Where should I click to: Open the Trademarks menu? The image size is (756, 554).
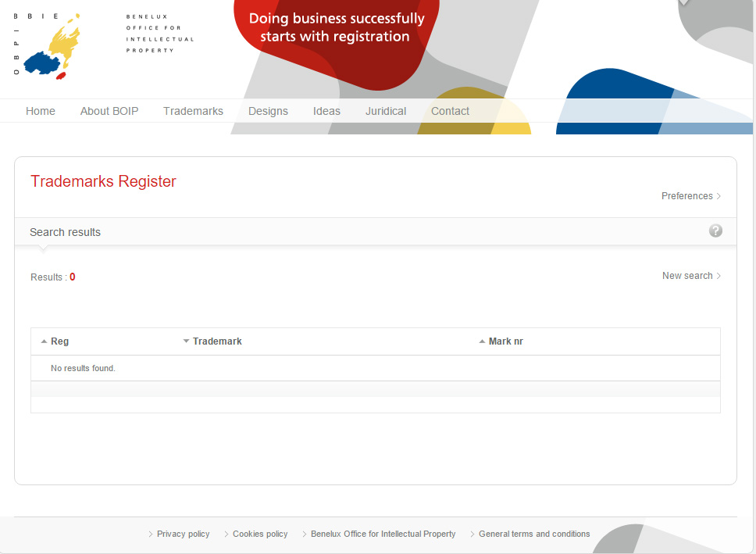(194, 111)
